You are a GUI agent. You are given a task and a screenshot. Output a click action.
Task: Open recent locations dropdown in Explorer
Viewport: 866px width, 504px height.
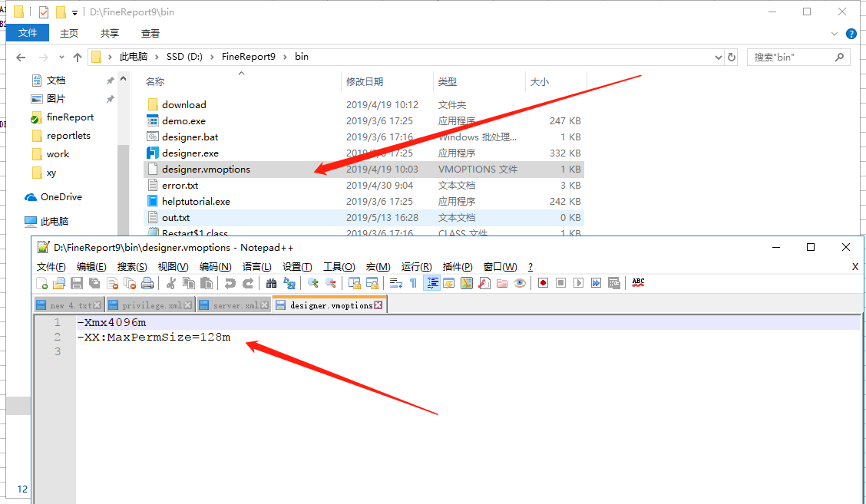(61, 58)
